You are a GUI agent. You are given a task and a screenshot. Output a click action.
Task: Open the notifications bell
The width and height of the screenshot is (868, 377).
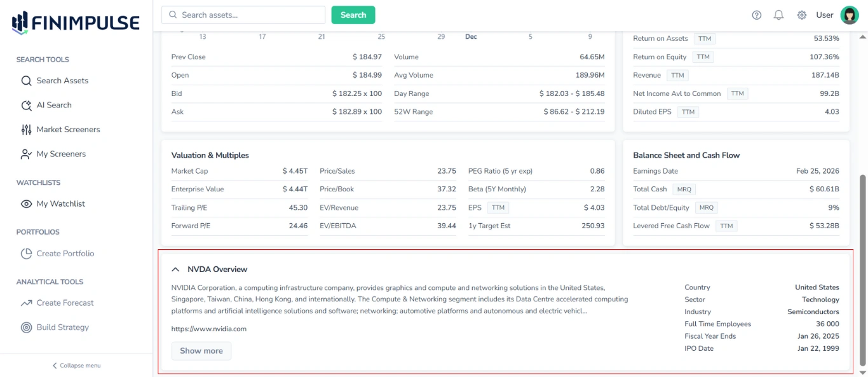[x=778, y=15]
